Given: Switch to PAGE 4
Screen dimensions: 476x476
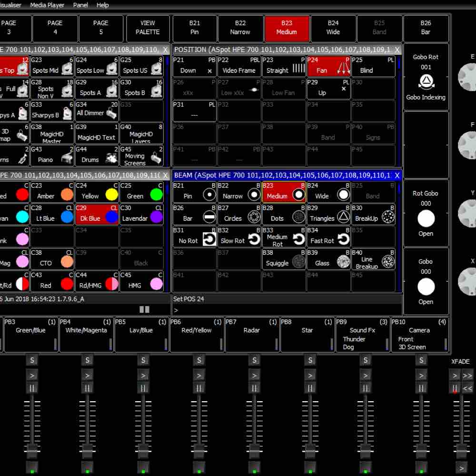Looking at the screenshot, I should click(55, 28).
